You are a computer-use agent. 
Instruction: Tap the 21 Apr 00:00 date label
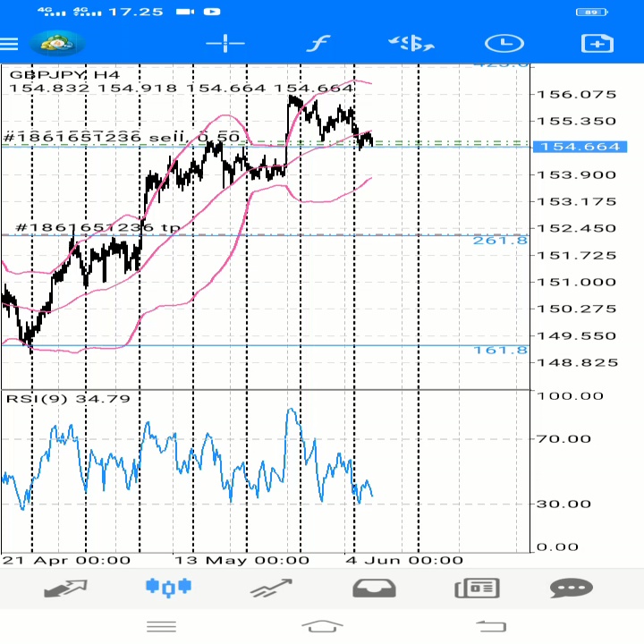point(66,561)
